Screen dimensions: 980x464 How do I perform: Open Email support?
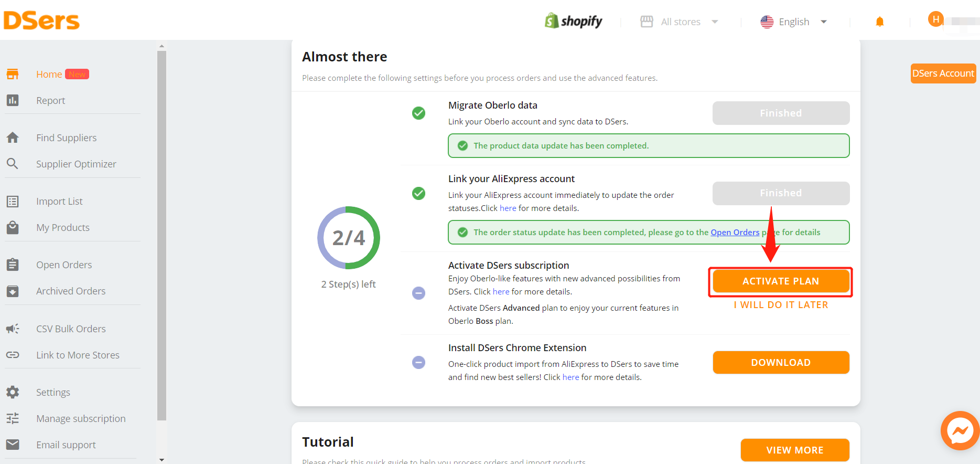pos(66,445)
